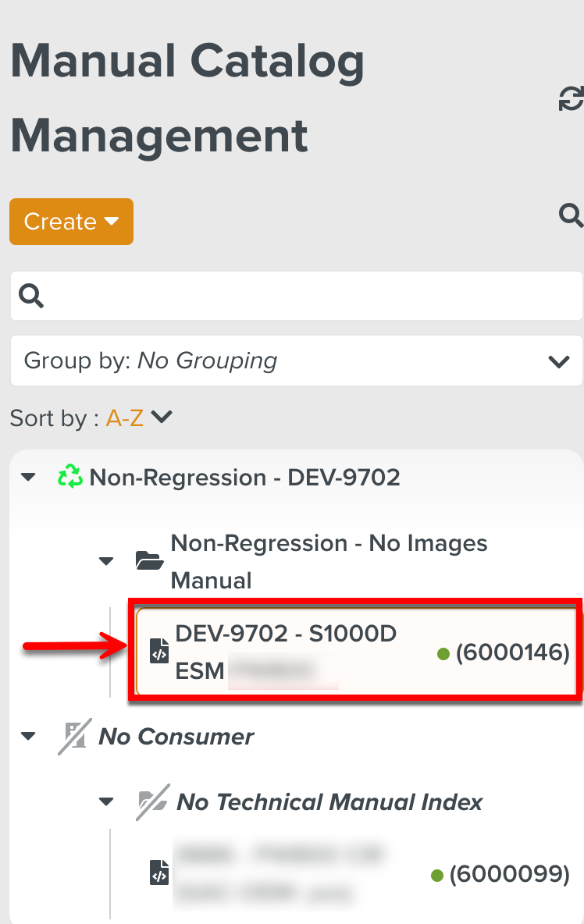Change the Sort by A-Z order
584x924 pixels.
click(x=138, y=418)
